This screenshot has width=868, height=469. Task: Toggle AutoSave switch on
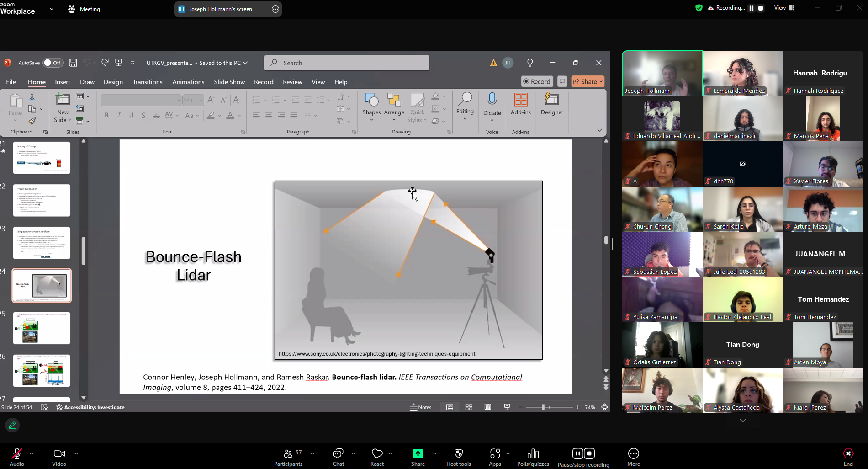[x=53, y=63]
